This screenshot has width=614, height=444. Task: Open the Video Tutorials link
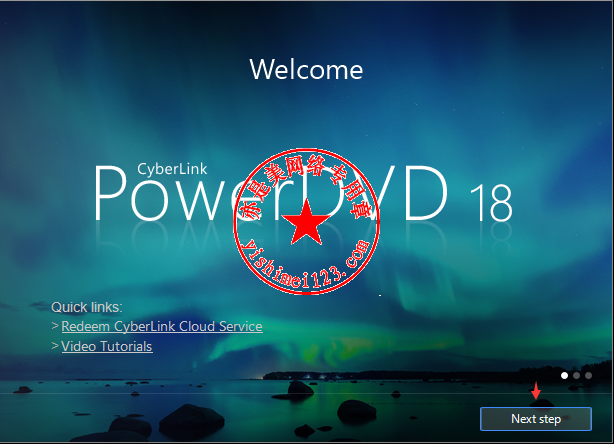107,347
